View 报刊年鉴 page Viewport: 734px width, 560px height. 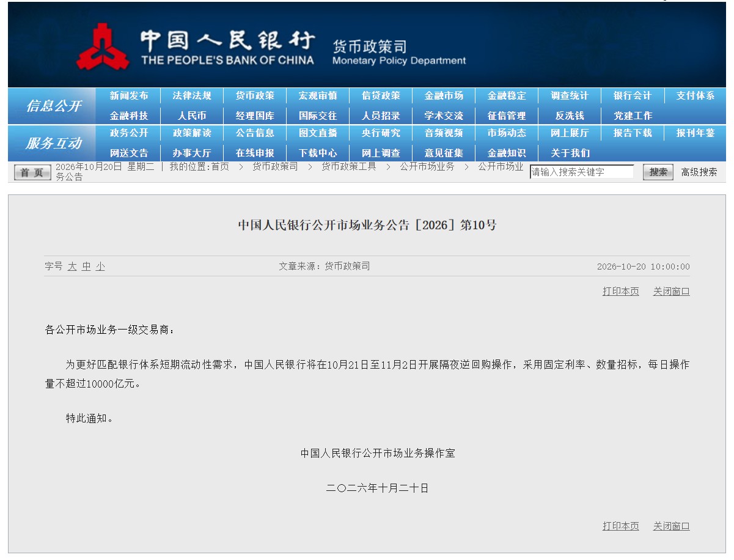pyautogui.click(x=695, y=133)
